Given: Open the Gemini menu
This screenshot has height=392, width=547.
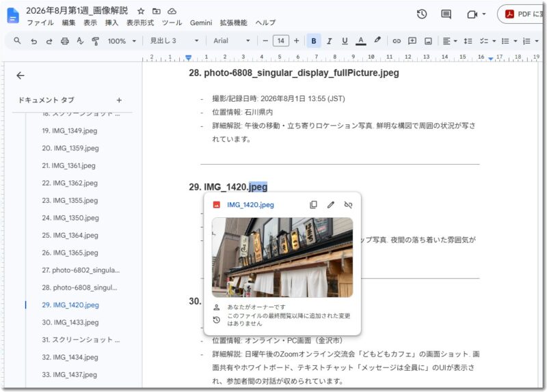Looking at the screenshot, I should point(201,23).
